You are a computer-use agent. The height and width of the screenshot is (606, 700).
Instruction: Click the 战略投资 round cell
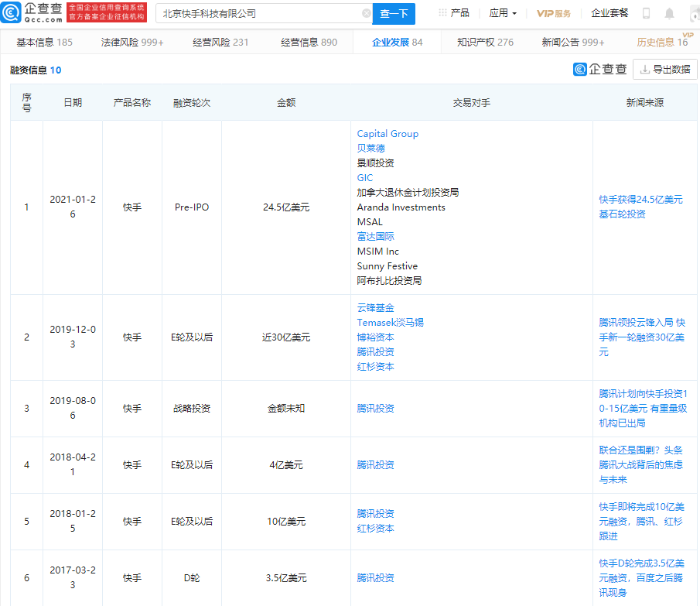(x=192, y=408)
